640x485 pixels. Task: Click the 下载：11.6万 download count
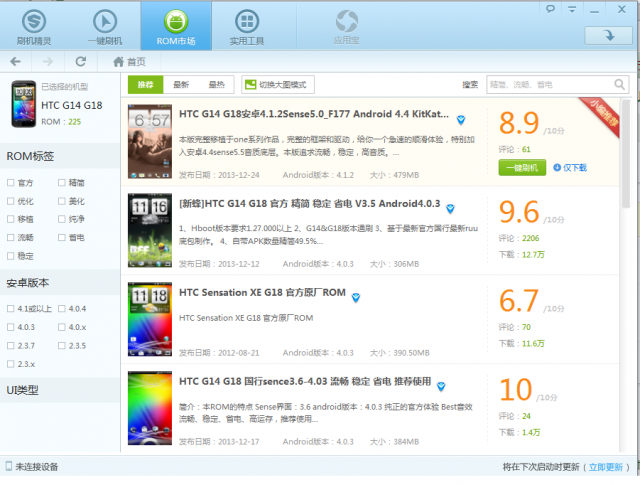pos(521,344)
